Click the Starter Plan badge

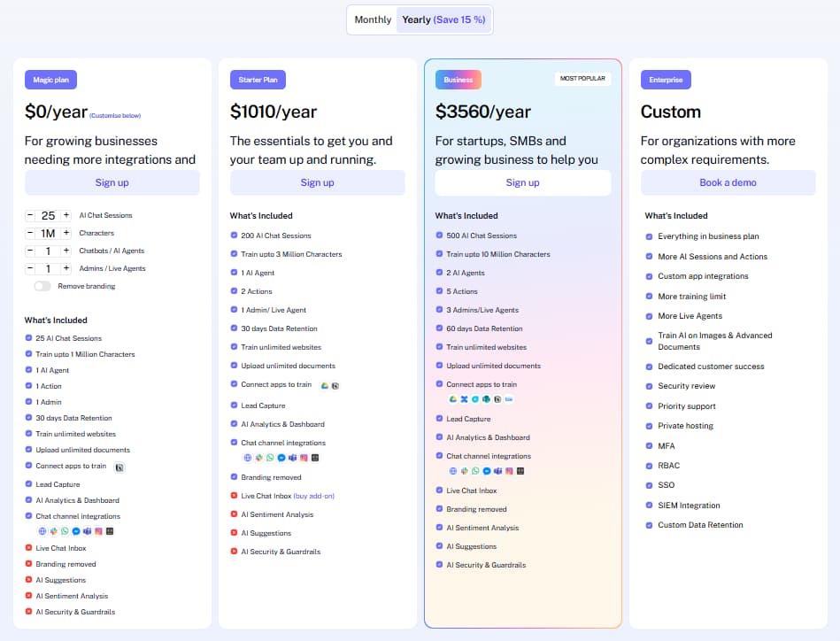pyautogui.click(x=258, y=80)
